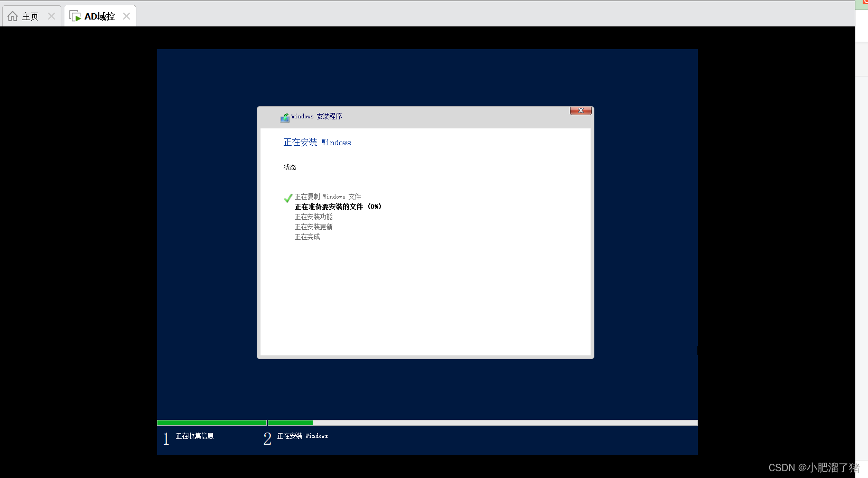The height and width of the screenshot is (478, 868).
Task: Click the 正在安装更新 status line
Action: click(x=314, y=227)
